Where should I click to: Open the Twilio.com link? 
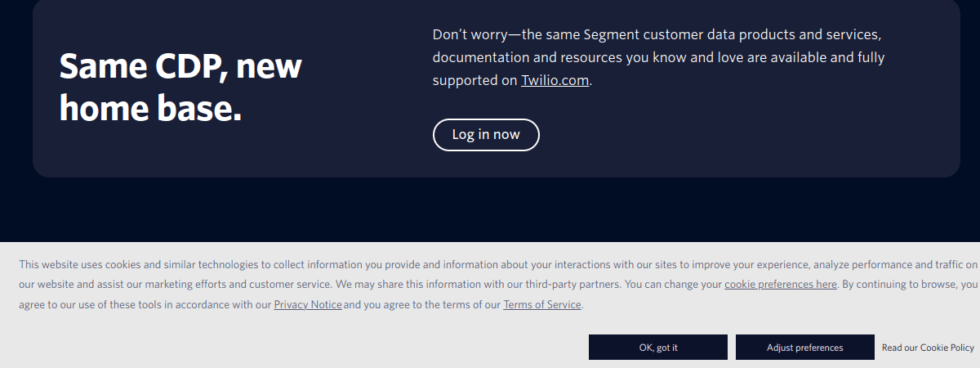(555, 81)
